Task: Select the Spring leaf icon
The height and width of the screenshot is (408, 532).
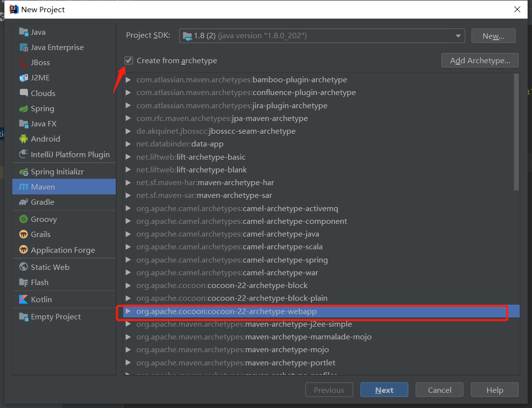Action: 24,109
